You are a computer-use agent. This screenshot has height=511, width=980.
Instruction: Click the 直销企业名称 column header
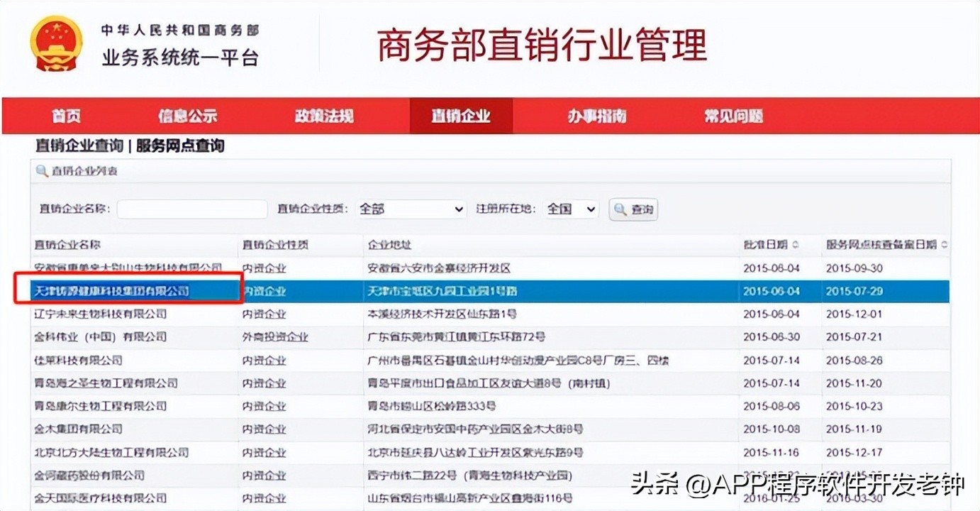[x=68, y=245]
